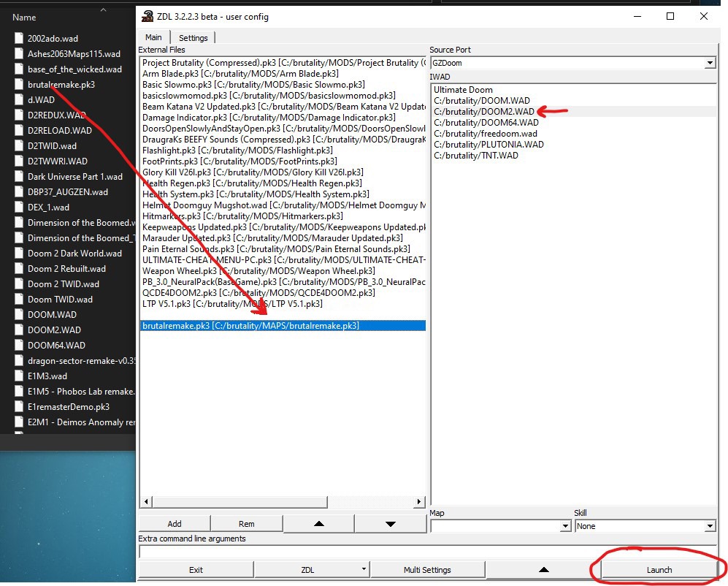
Task: Select Arm Blade.pk3 external file
Action: pos(283,73)
